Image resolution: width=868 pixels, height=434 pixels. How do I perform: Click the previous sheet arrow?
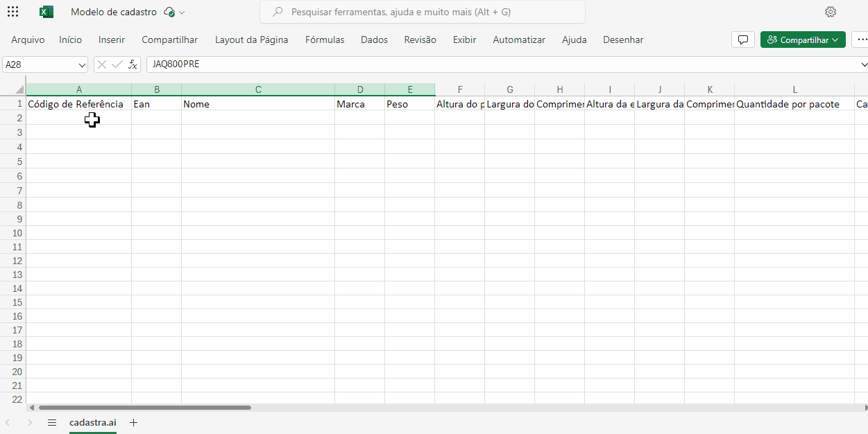pos(8,422)
